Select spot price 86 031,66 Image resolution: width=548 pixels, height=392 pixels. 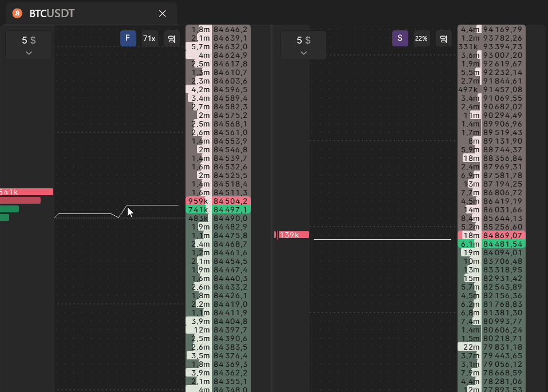point(503,210)
